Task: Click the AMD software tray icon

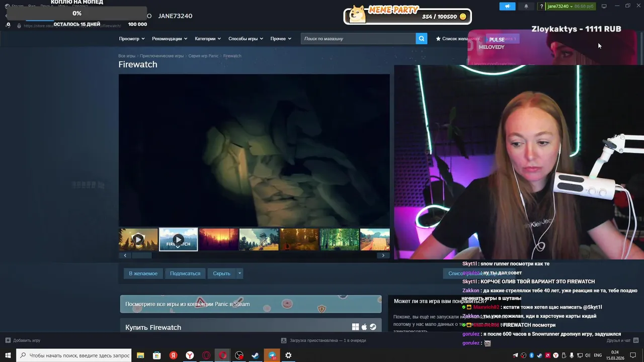Action: (x=547, y=355)
